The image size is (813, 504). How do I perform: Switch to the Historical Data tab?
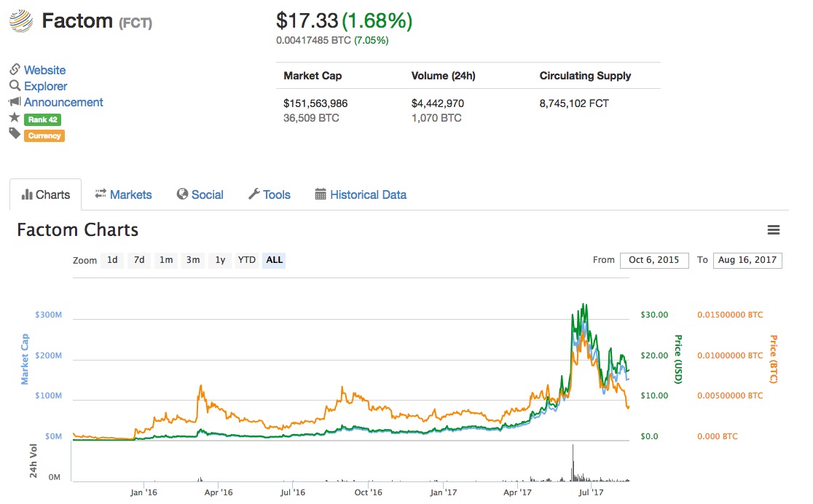point(361,194)
